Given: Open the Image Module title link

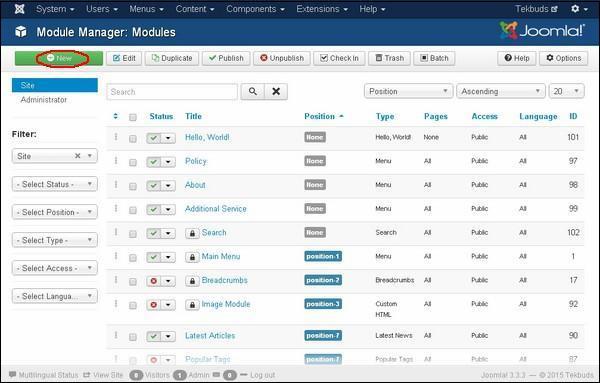Looking at the screenshot, I should click(226, 304).
